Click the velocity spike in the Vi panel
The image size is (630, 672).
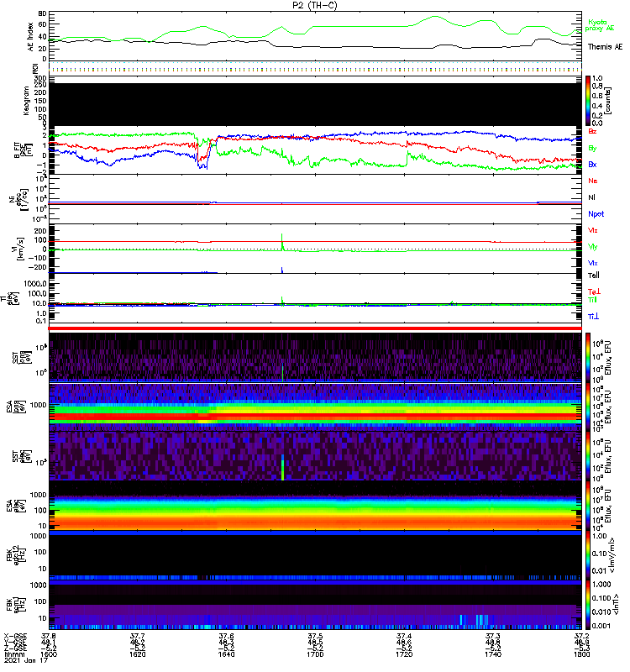pyautogui.click(x=282, y=243)
